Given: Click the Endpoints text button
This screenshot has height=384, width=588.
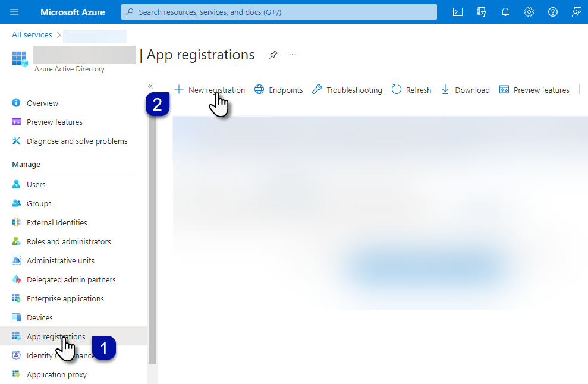Looking at the screenshot, I should tap(286, 90).
